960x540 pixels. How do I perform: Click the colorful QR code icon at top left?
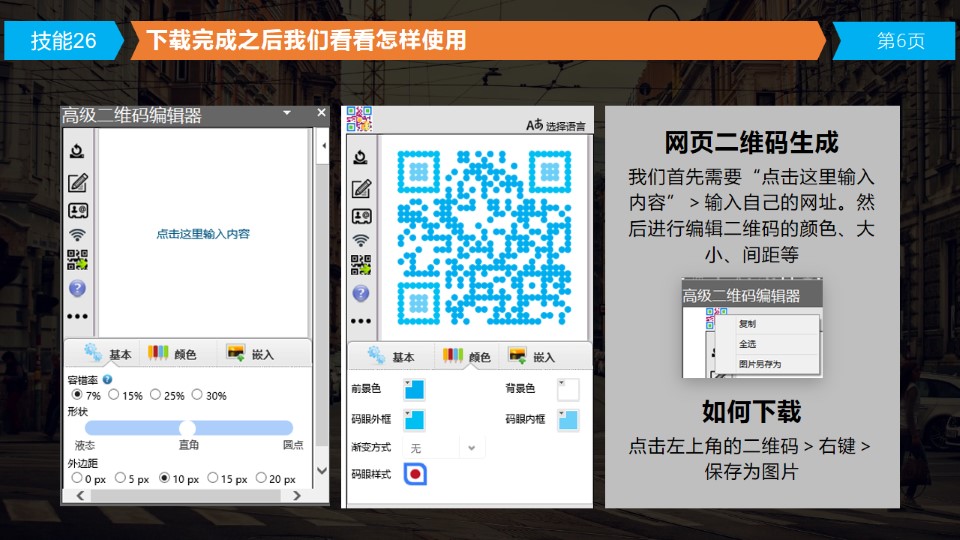(359, 119)
